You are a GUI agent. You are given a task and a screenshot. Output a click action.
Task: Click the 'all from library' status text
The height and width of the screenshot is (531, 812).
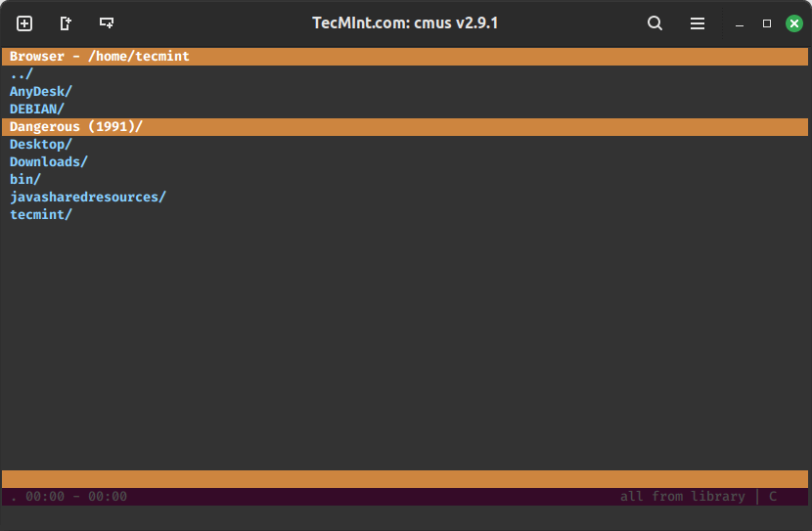click(683, 497)
